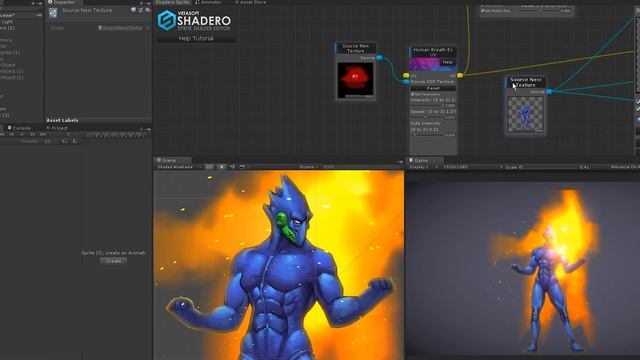Toggle the 2D mode button in Scene view
The height and width of the screenshot is (360, 640).
click(x=209, y=167)
